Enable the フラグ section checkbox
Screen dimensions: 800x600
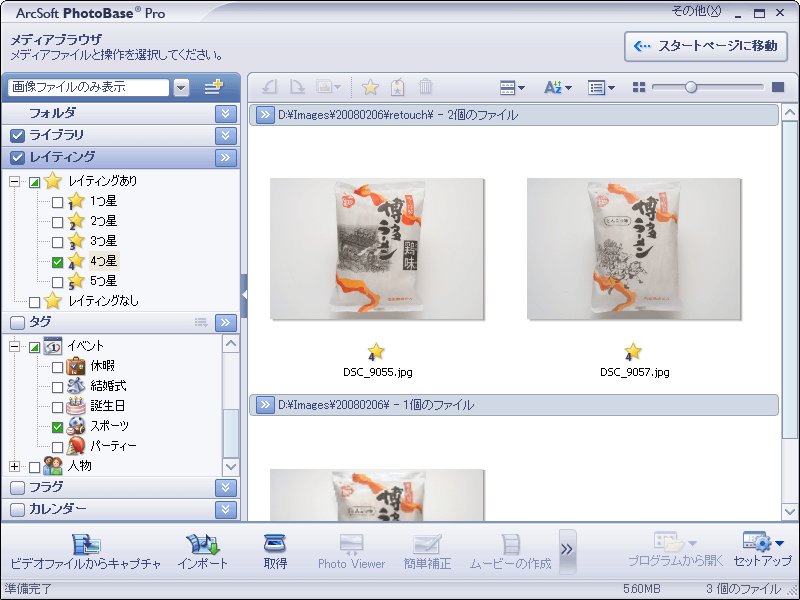[x=17, y=488]
